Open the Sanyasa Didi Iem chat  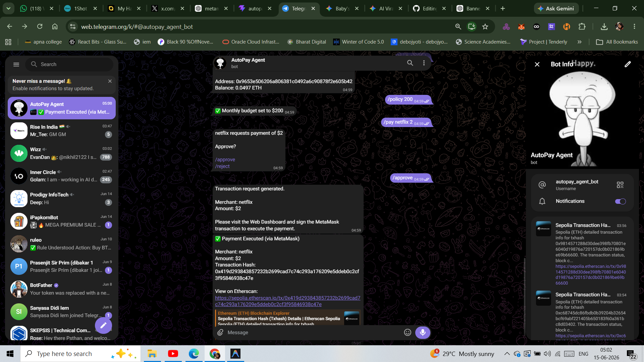click(62, 312)
